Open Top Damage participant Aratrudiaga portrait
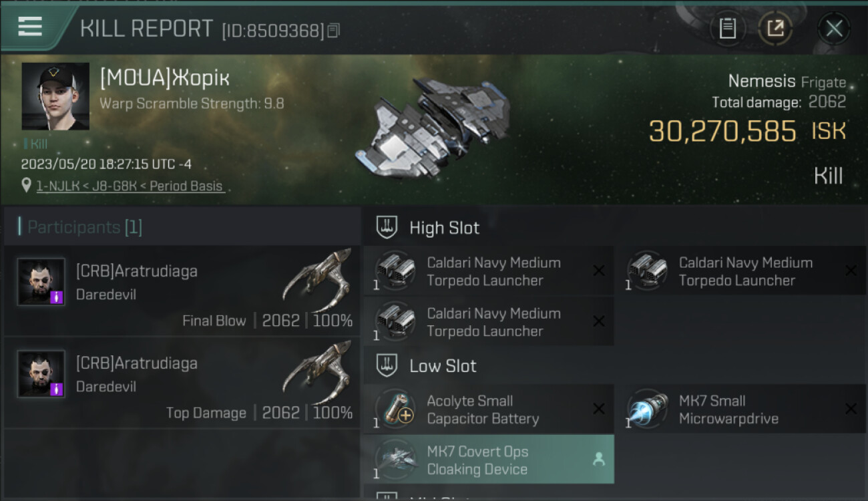868x501 pixels. pos(41,374)
